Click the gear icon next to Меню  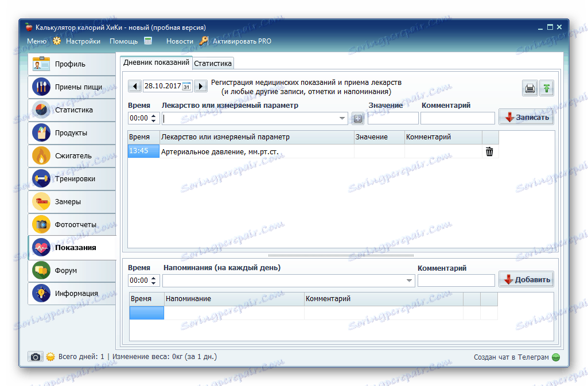coord(57,41)
